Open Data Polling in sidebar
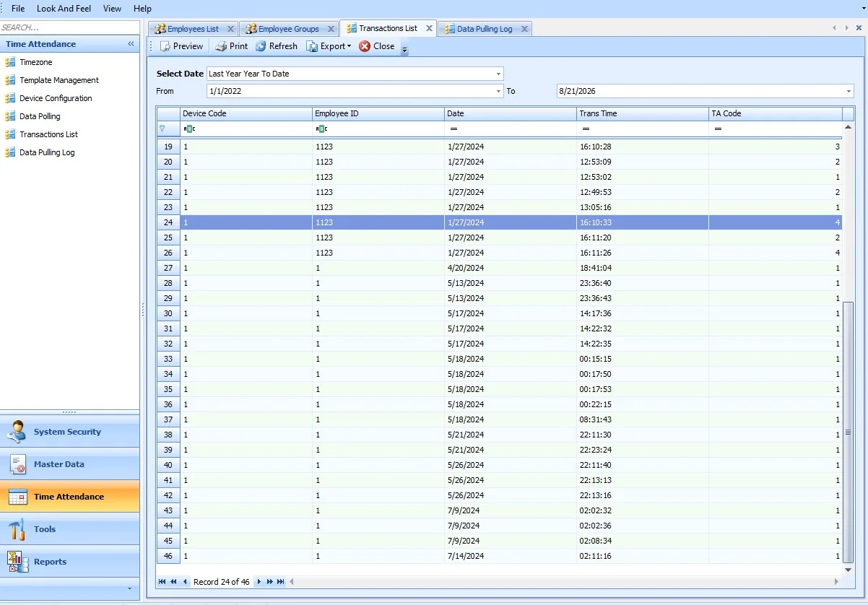Screen dimensions: 868x605 pos(40,116)
